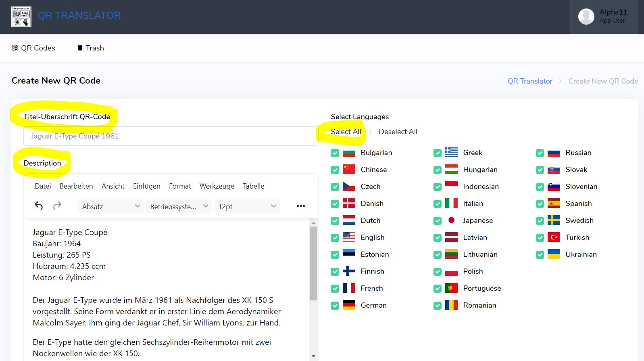The width and height of the screenshot is (644, 361).
Task: Click the scrollbar down arrow in editor
Action: [x=313, y=356]
